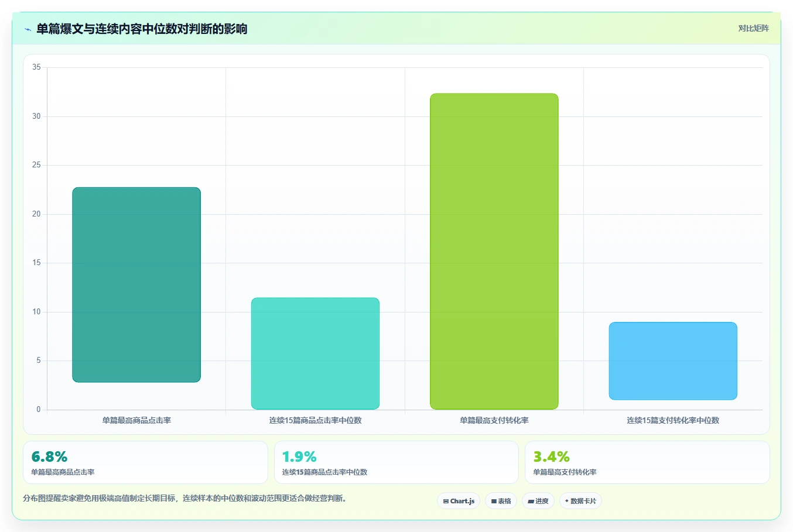
Task: Select the 数据卡片 tag
Action: coord(580,501)
